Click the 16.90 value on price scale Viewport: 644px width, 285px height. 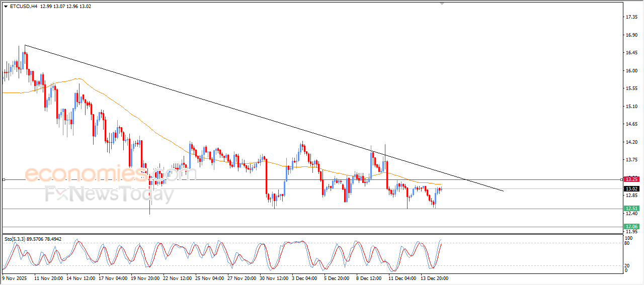tap(631, 35)
